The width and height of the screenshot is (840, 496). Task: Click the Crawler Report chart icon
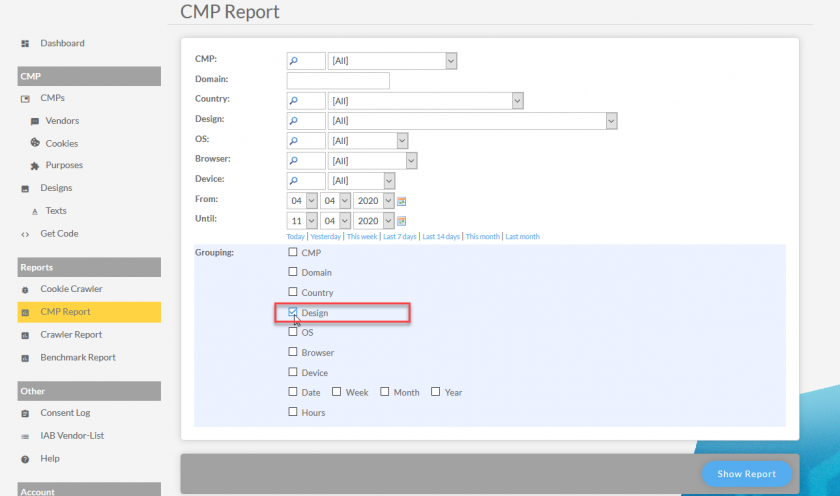(x=25, y=335)
